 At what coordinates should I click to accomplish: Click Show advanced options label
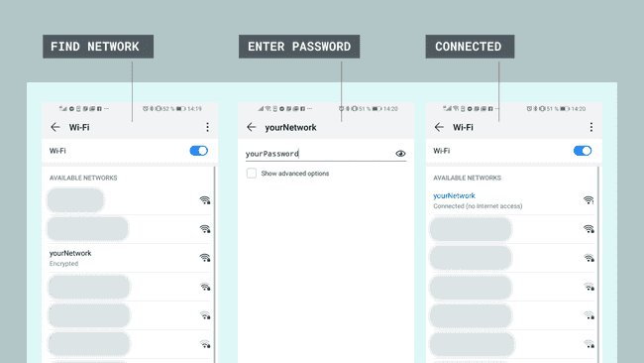pos(295,174)
